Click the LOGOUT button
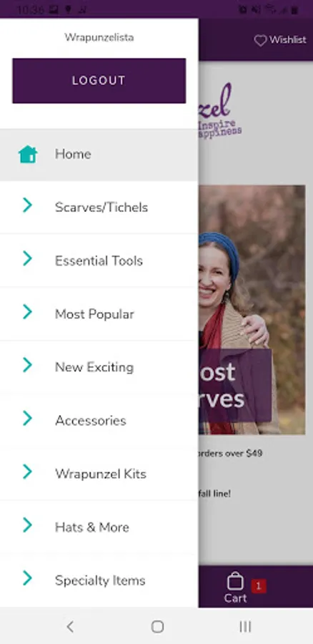 pos(99,80)
